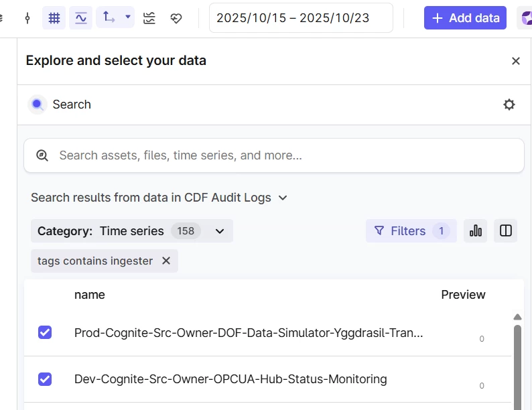Click the axis arrows icon
This screenshot has width=532, height=410.
click(x=109, y=17)
